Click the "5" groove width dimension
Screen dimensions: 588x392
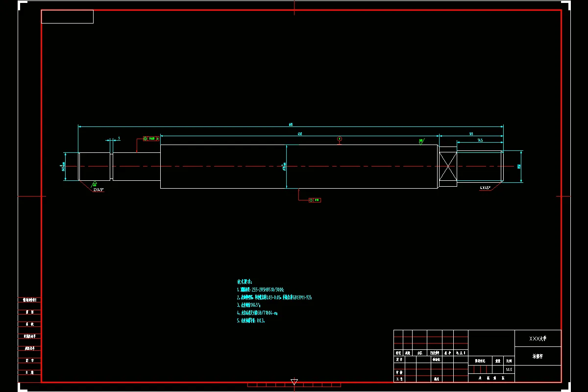(119, 139)
